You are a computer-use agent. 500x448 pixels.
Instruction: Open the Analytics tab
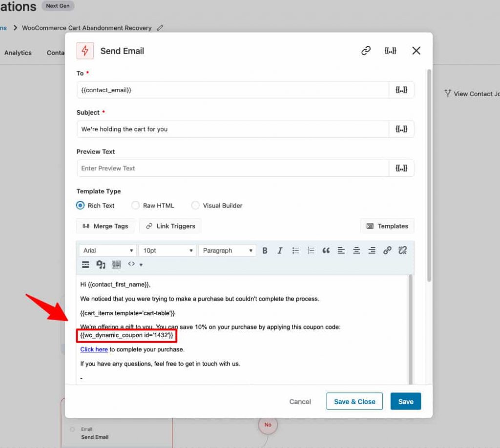pos(18,53)
